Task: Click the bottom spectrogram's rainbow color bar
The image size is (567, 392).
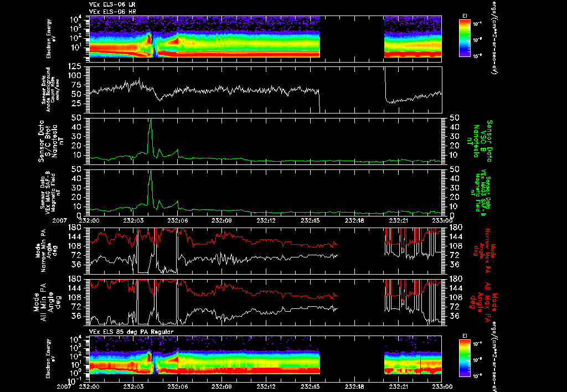Action: 465,358
